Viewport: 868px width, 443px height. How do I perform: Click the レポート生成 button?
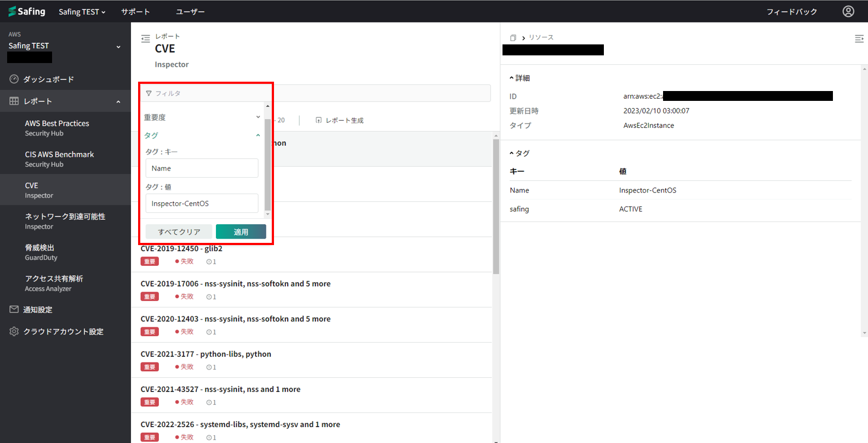pos(340,120)
